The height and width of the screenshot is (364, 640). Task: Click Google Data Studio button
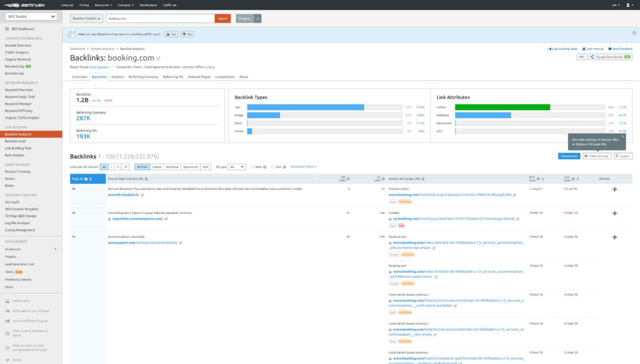610,57
